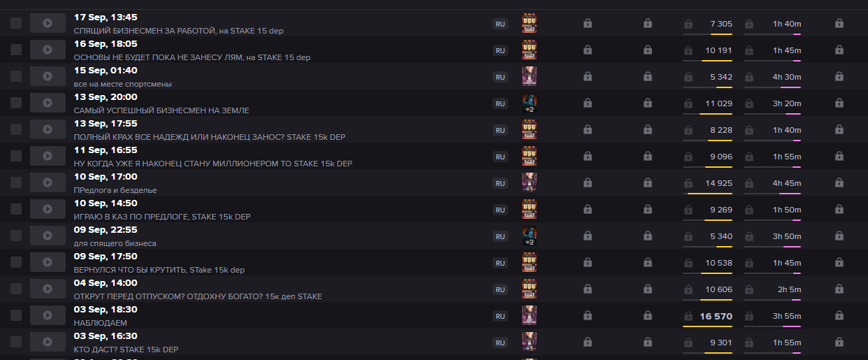
Task: Click second lock icon on 10 Sep, 17:00 row
Action: click(x=648, y=183)
